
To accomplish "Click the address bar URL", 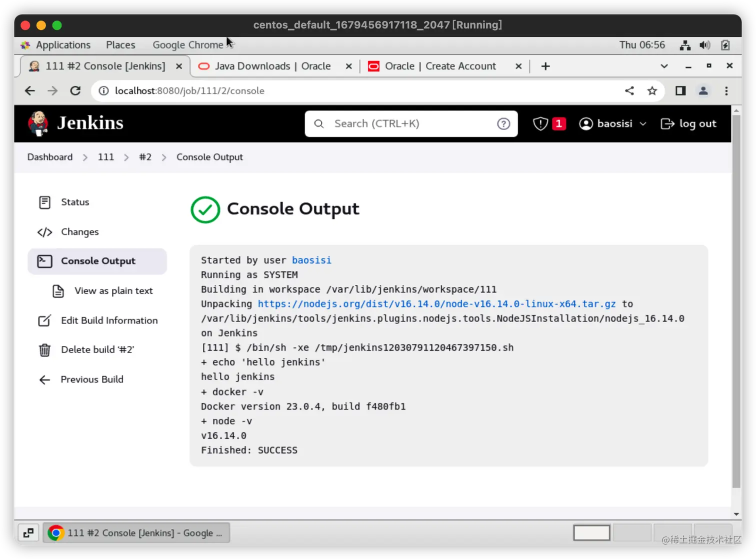I will pyautogui.click(x=189, y=90).
